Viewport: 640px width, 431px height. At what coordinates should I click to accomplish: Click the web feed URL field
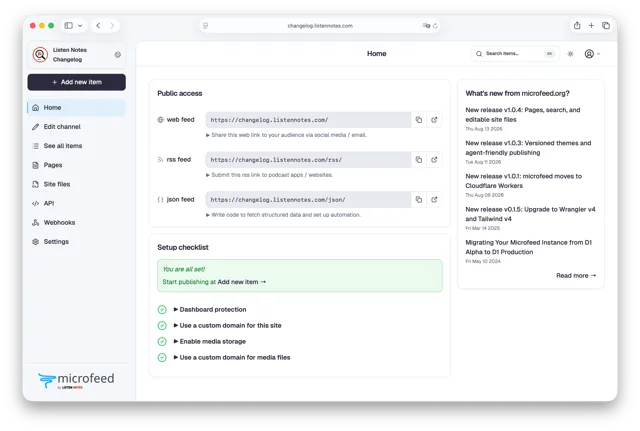click(308, 120)
